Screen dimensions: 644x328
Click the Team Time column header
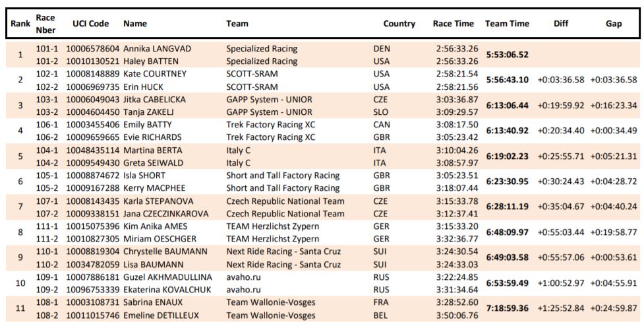pos(508,24)
